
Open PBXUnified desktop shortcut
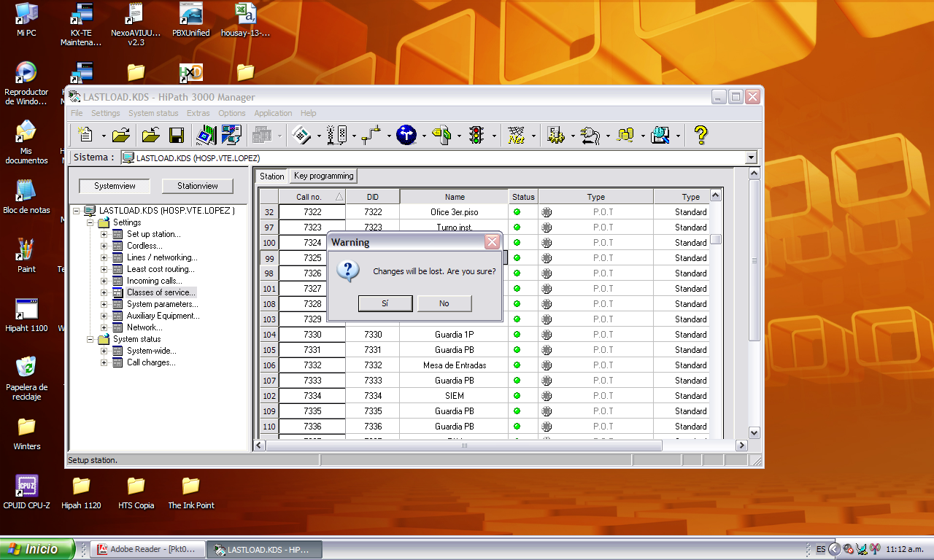[191, 20]
